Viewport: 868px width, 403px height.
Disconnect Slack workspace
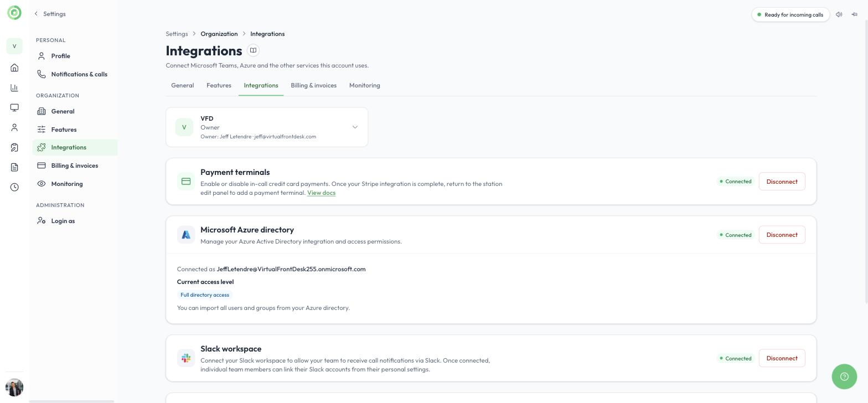pyautogui.click(x=782, y=358)
